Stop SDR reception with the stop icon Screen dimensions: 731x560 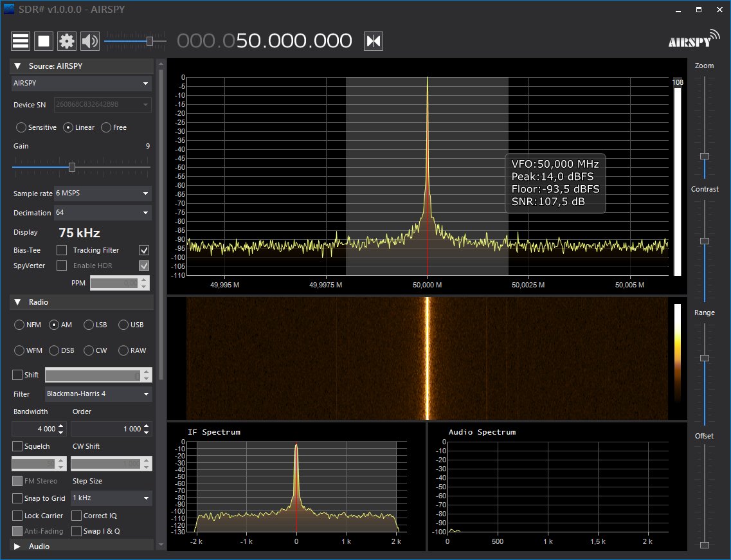pyautogui.click(x=43, y=41)
